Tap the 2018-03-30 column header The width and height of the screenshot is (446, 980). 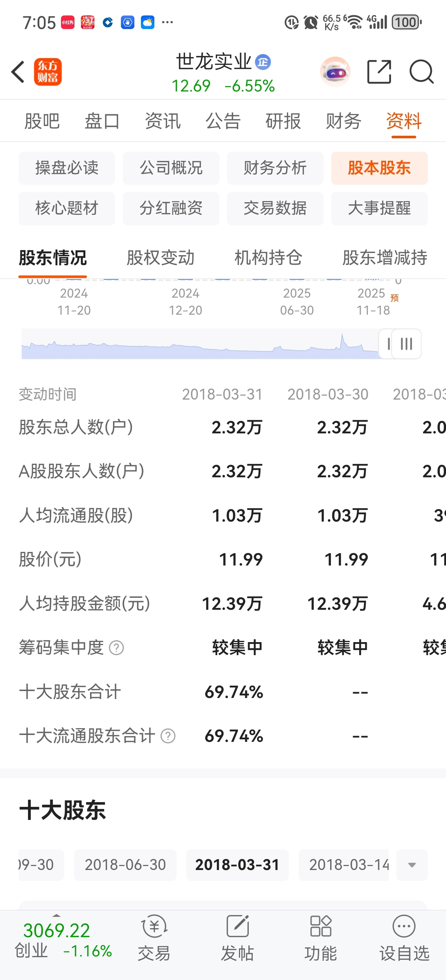(x=328, y=394)
